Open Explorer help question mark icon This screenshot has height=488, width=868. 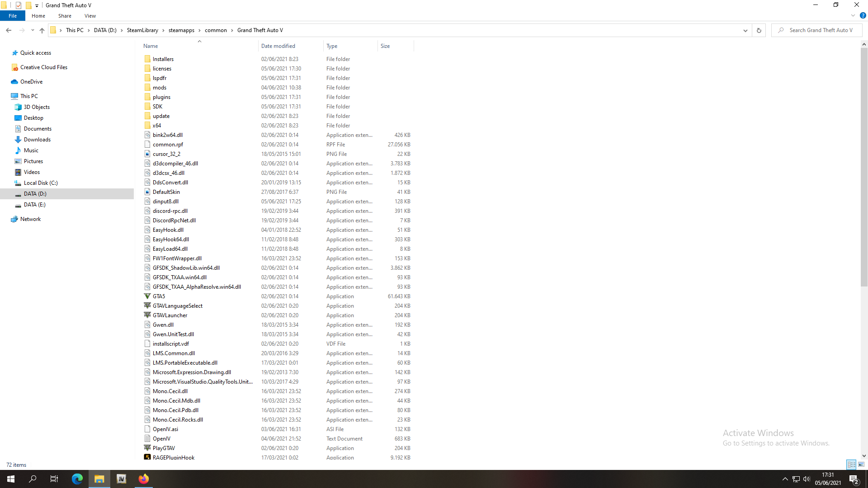(863, 15)
